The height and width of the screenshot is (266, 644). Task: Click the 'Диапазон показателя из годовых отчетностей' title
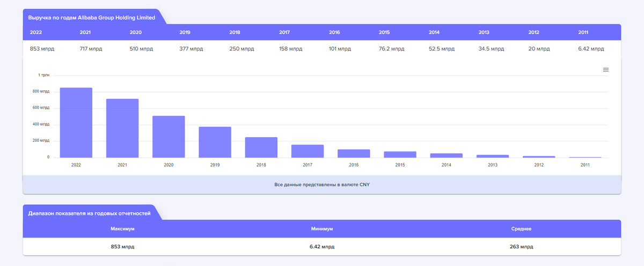[x=89, y=213]
